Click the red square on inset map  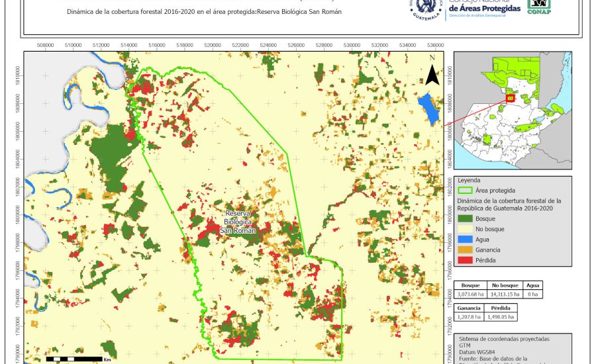pyautogui.click(x=510, y=98)
